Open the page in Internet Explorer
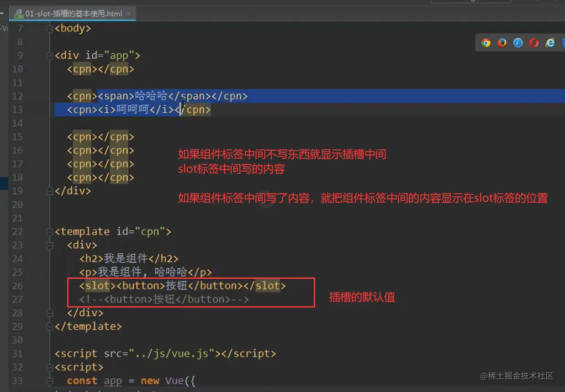This screenshot has width=565, height=392. click(550, 42)
